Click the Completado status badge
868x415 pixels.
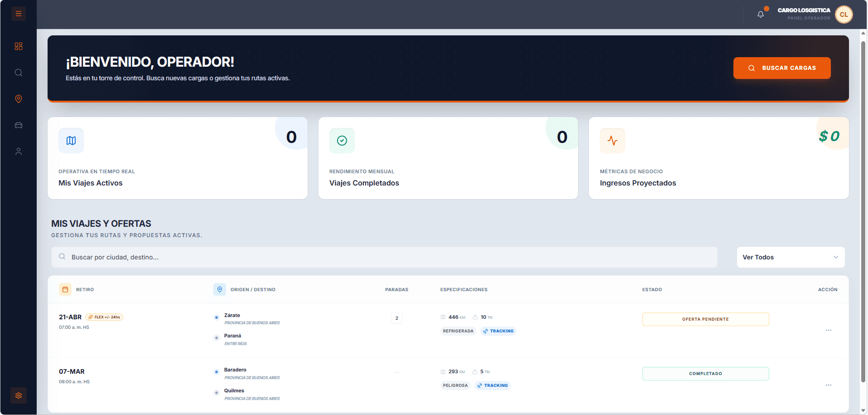705,374
